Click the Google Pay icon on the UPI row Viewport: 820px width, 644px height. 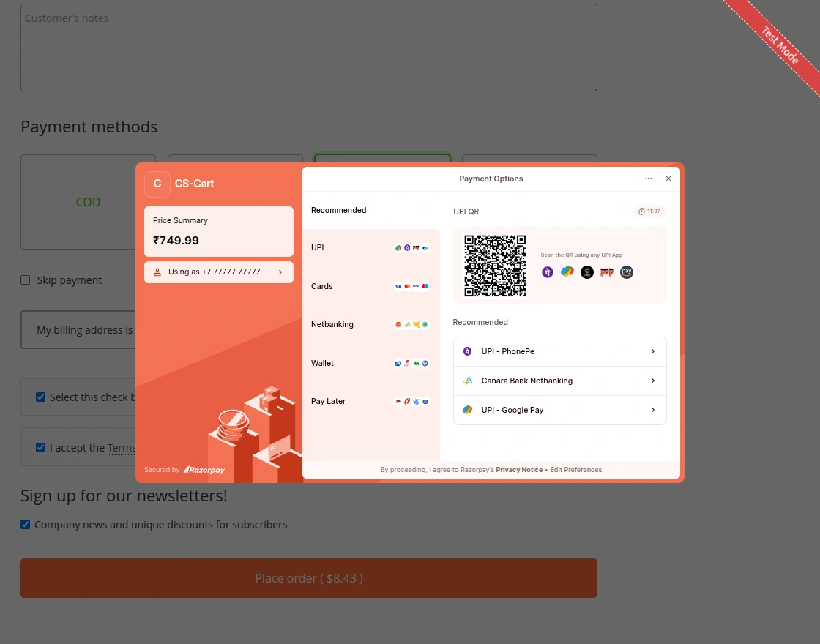[398, 247]
